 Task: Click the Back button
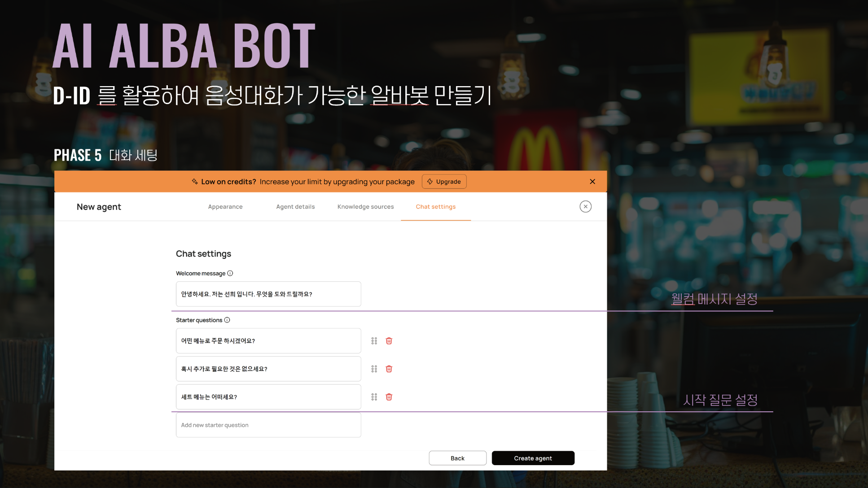(x=457, y=457)
